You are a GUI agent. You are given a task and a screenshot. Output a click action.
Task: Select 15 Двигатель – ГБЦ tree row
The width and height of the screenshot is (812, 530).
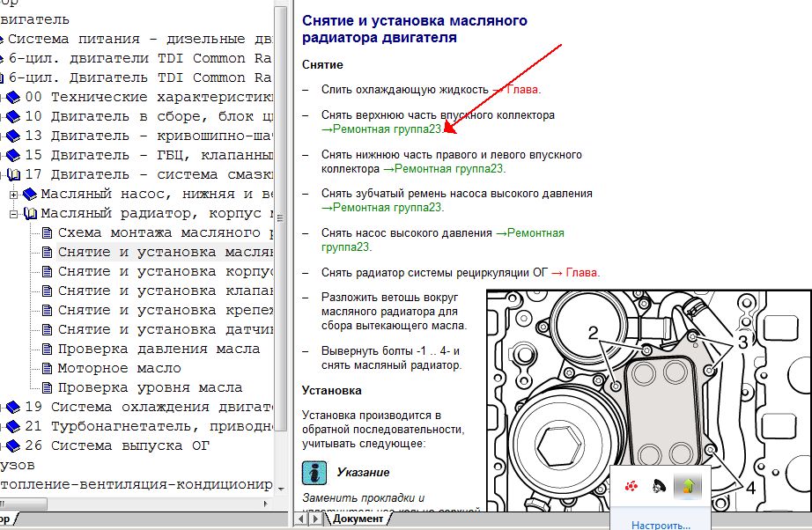[149, 155]
